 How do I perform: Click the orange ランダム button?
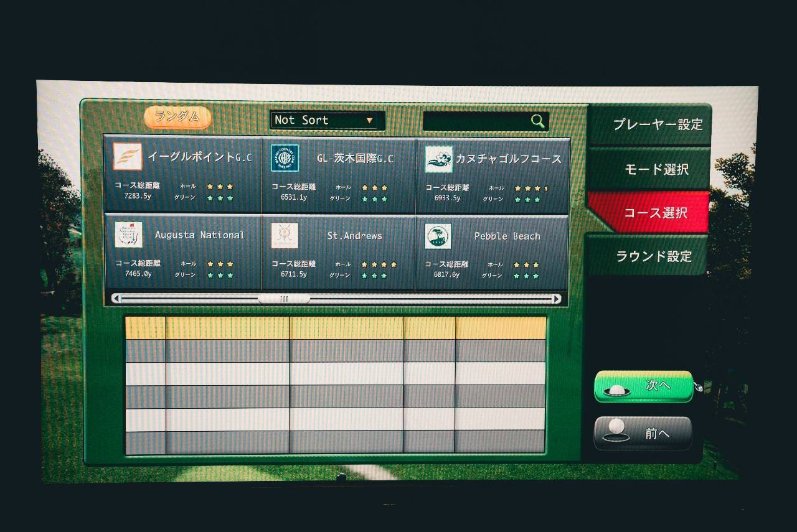[x=177, y=117]
